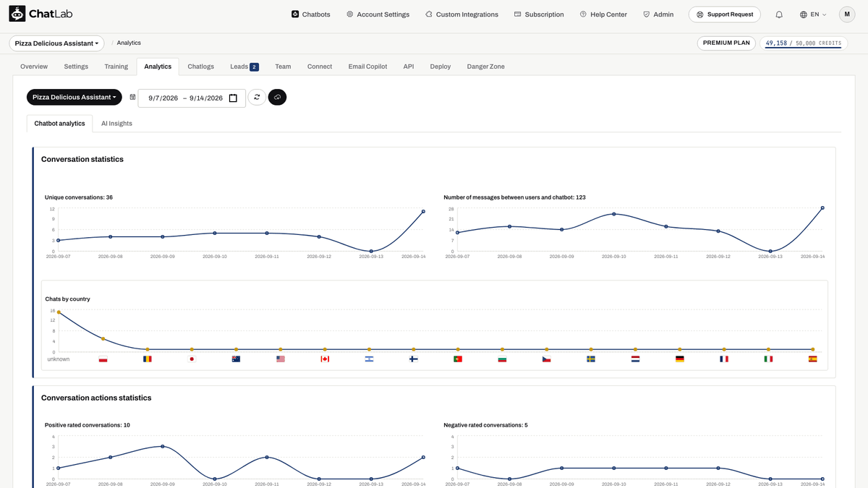Open the user avatar M menu

pyautogui.click(x=847, y=14)
